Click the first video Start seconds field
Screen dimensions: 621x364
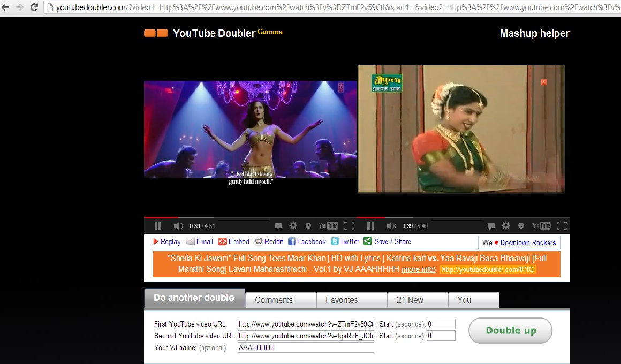441,324
